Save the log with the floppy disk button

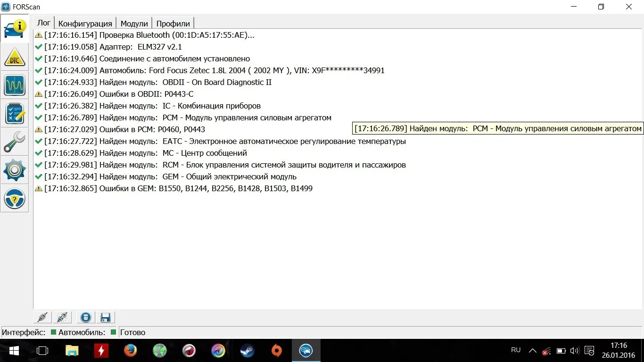[x=106, y=317]
